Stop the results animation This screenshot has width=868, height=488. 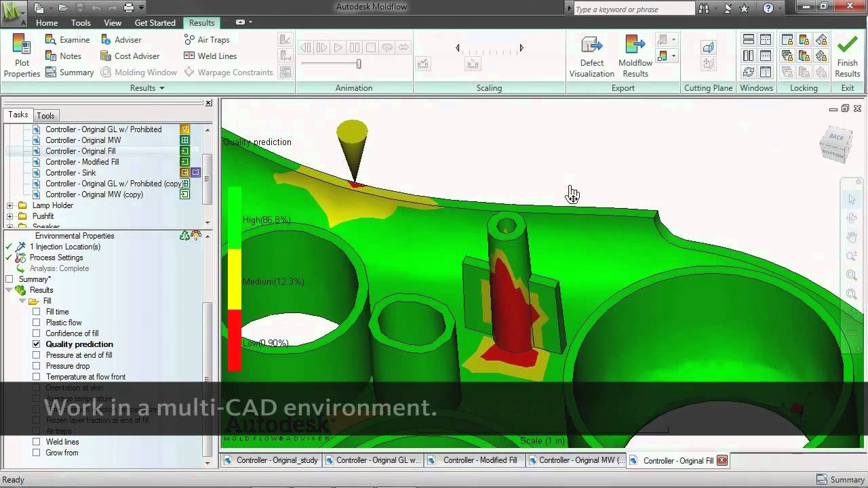click(x=371, y=47)
